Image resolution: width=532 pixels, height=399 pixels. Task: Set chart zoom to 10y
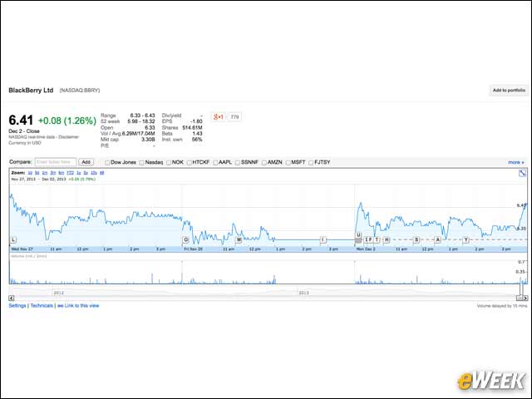tap(94, 173)
